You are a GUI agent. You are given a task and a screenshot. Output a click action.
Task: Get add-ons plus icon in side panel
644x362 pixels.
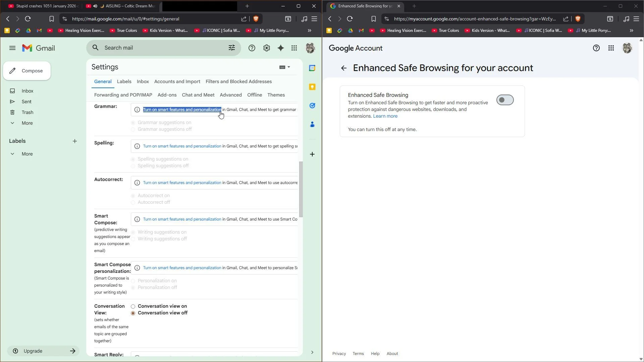312,154
